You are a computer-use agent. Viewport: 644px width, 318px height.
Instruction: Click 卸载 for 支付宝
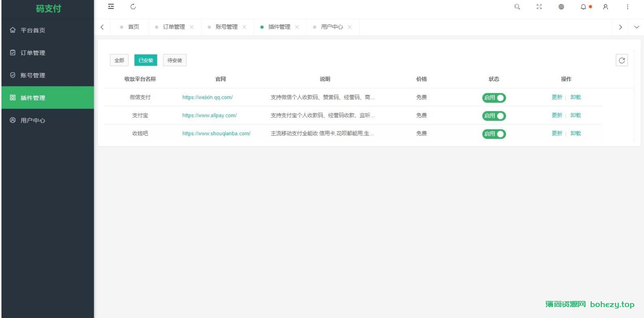click(576, 115)
